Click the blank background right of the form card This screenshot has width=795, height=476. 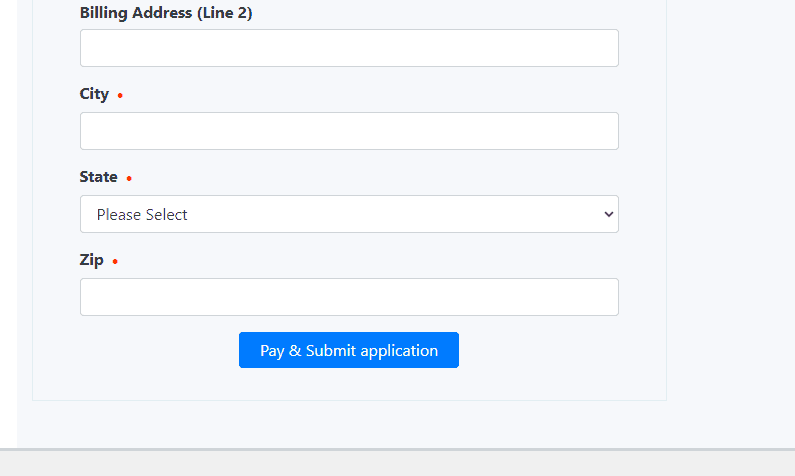tap(730, 200)
